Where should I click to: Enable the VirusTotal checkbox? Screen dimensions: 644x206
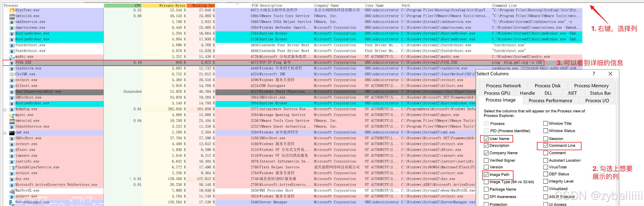tap(546, 167)
